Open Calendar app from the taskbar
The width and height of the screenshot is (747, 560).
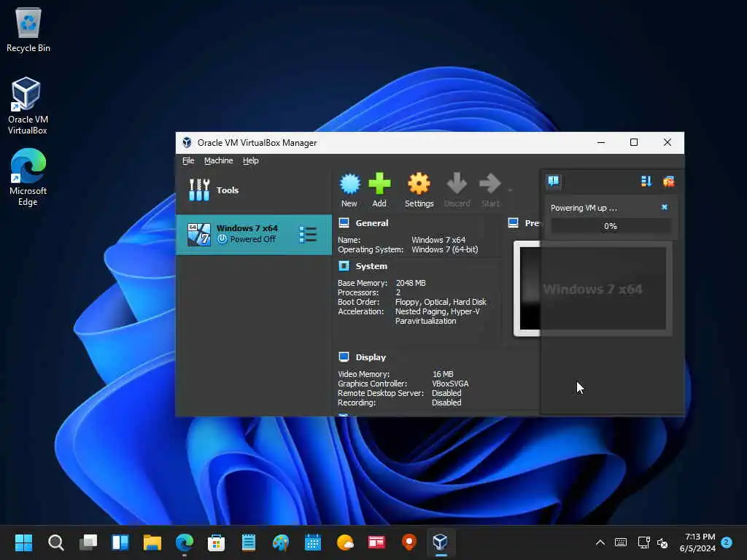point(313,542)
